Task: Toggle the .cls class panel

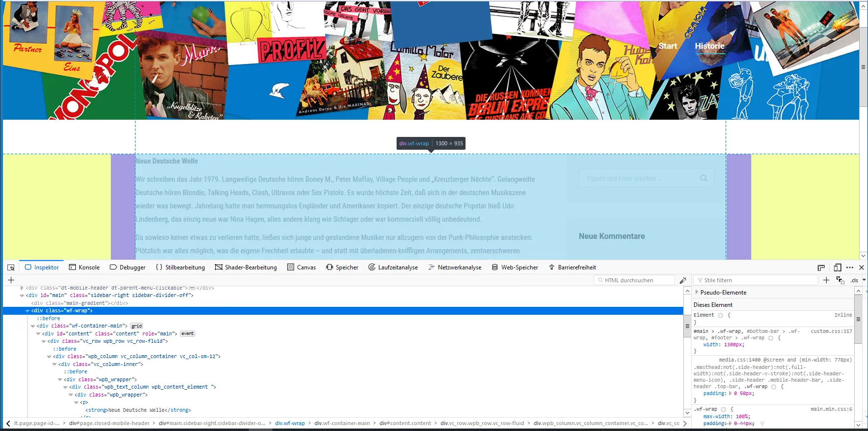Action: [x=855, y=280]
